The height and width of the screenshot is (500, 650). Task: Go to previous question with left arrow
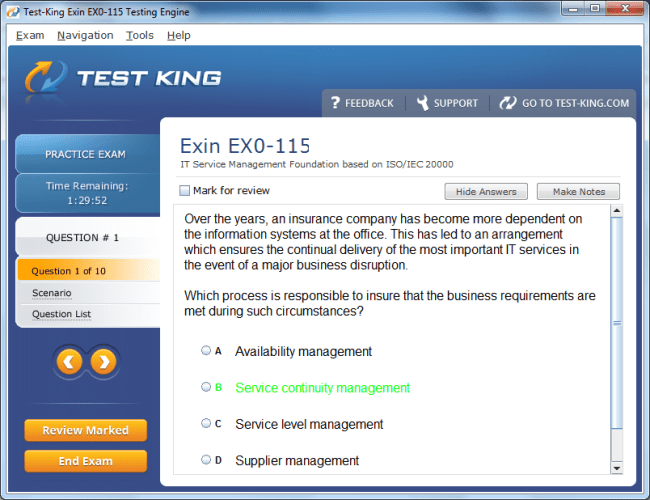[69, 362]
